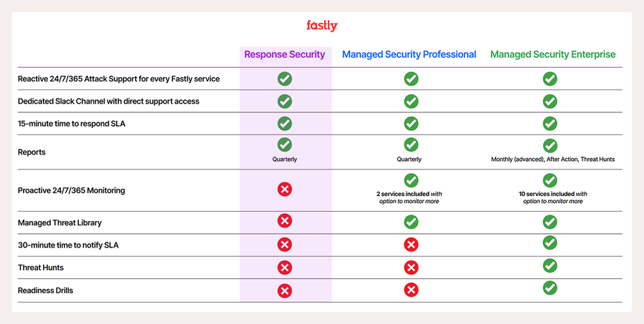The height and width of the screenshot is (324, 644).
Task: Click the Fastly logo at top
Action: 321,26
